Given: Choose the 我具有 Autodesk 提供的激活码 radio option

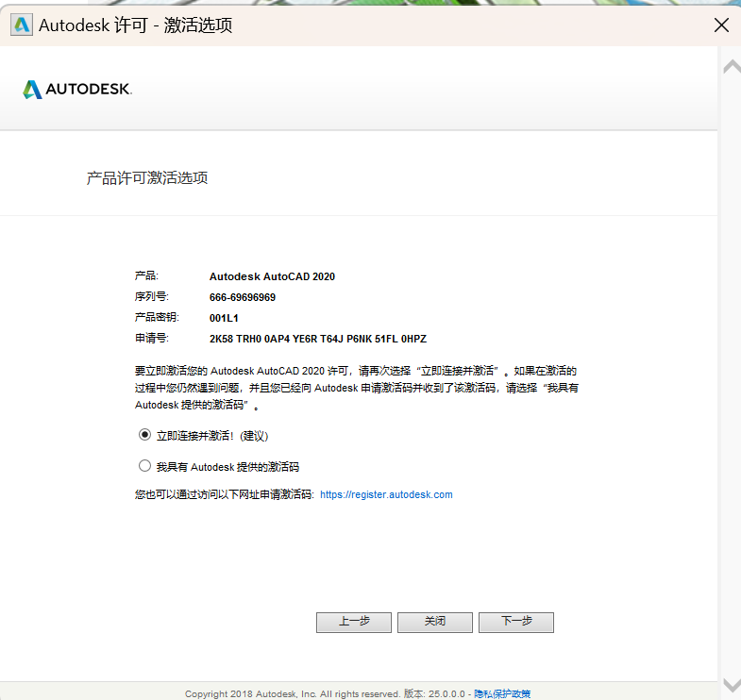Looking at the screenshot, I should point(144,466).
